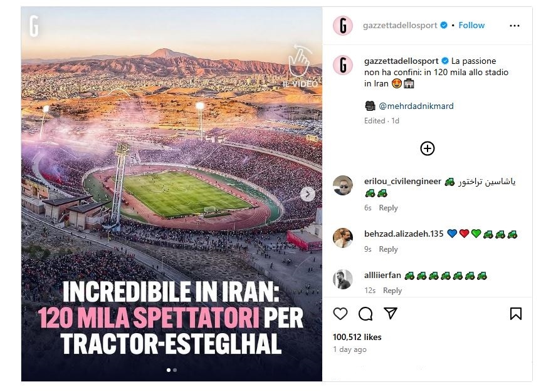Click the gazzettadellosport username in caption
541x392 pixels.
(x=401, y=61)
